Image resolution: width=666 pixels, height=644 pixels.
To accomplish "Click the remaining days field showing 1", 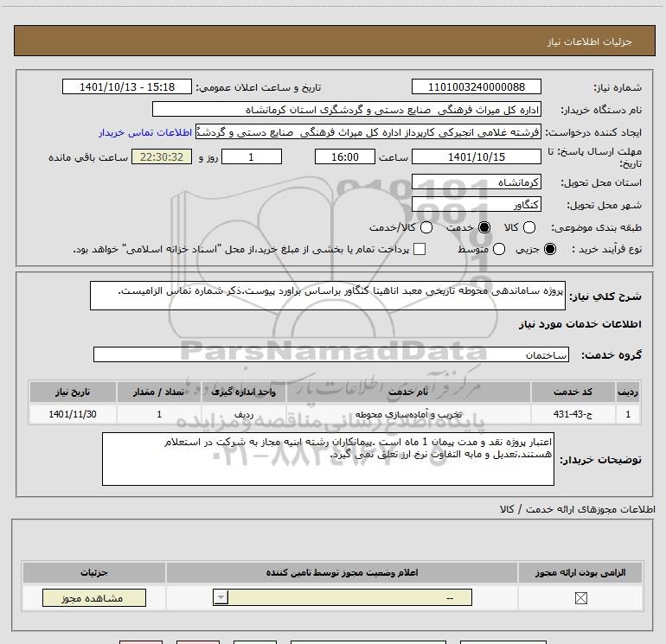I will 252,156.
